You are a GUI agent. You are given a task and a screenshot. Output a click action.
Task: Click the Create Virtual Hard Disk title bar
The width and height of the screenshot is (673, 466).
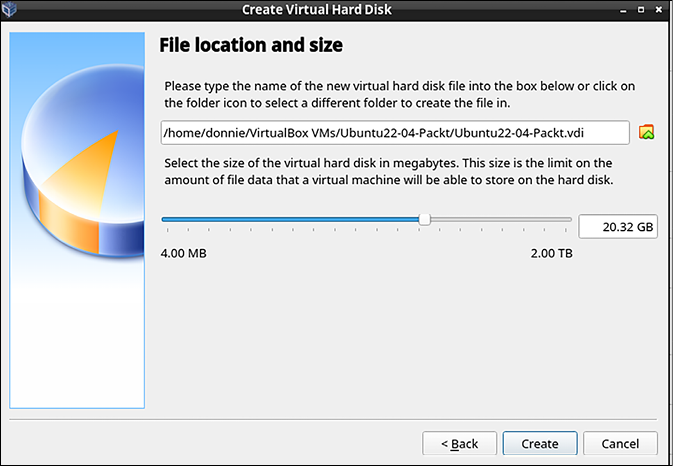point(317,9)
